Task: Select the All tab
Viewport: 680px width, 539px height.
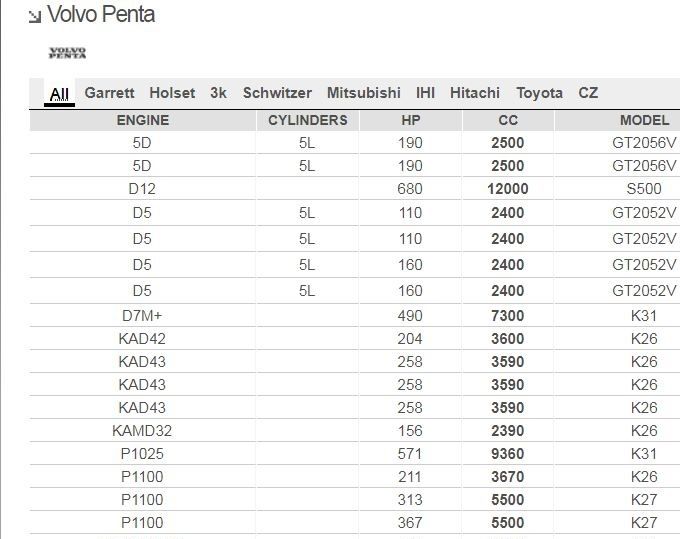Action: click(59, 94)
